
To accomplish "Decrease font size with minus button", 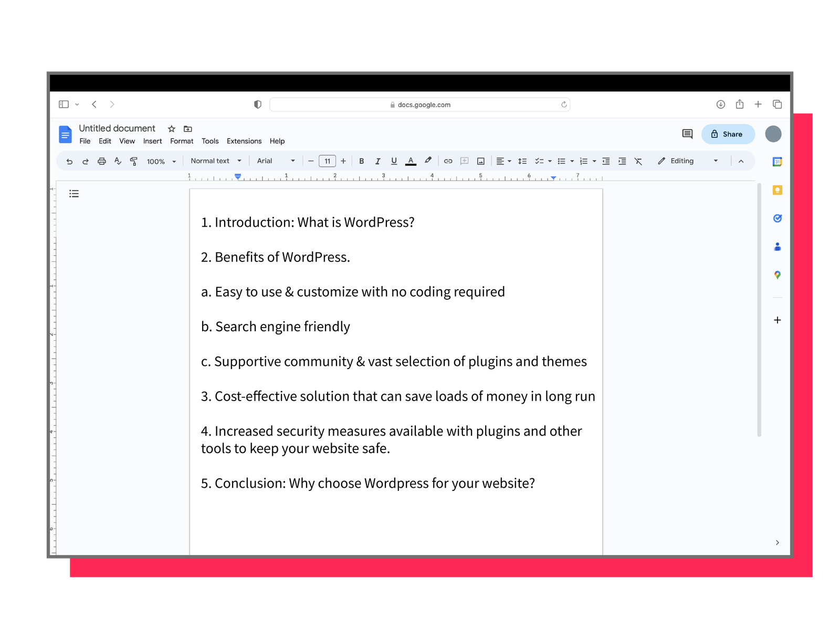I will (x=311, y=161).
